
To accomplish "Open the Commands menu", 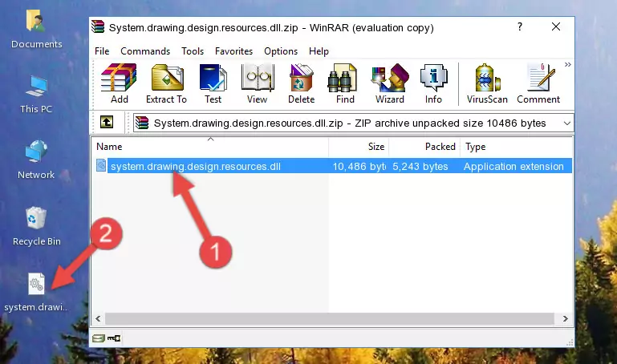I will 145,51.
